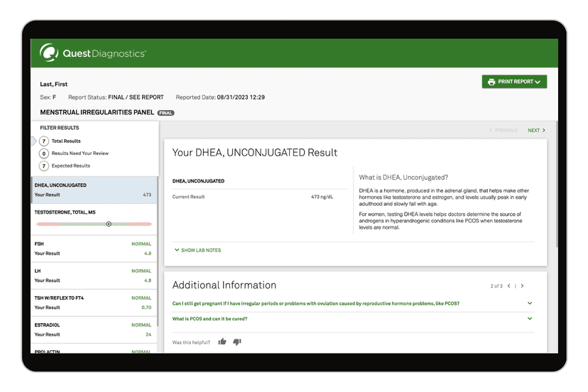
Task: Click the thumbs down icon
Action: coord(237,342)
